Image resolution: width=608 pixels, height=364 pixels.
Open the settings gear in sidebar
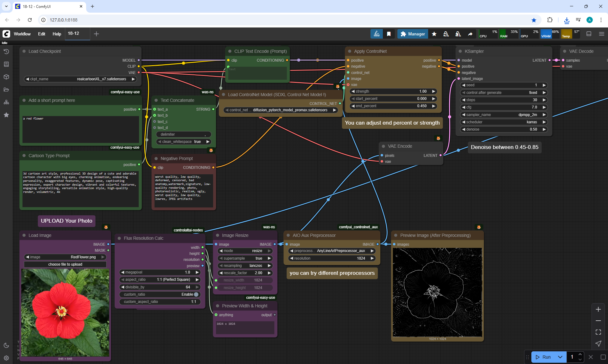coord(6,358)
